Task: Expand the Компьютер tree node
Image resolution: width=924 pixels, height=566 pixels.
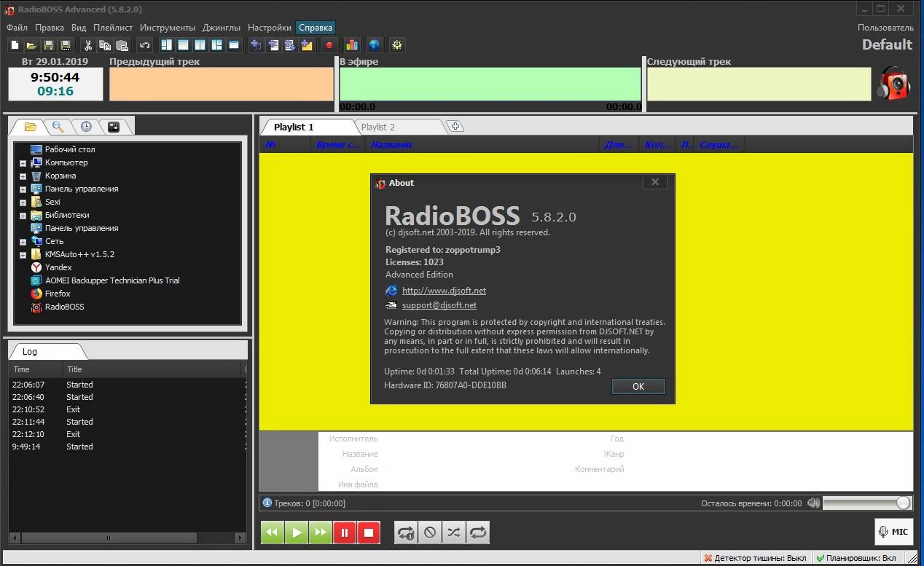Action: (x=23, y=163)
